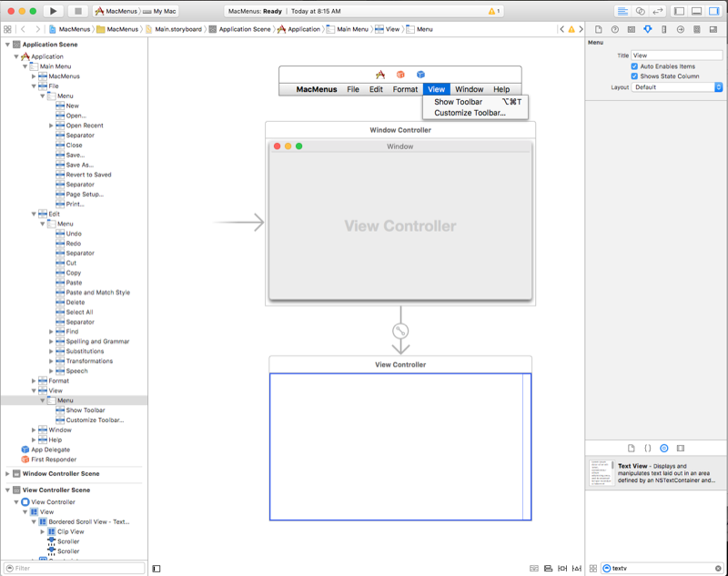728x576 pixels.
Task: Switch to the Identity inspector
Action: pyautogui.click(x=632, y=29)
